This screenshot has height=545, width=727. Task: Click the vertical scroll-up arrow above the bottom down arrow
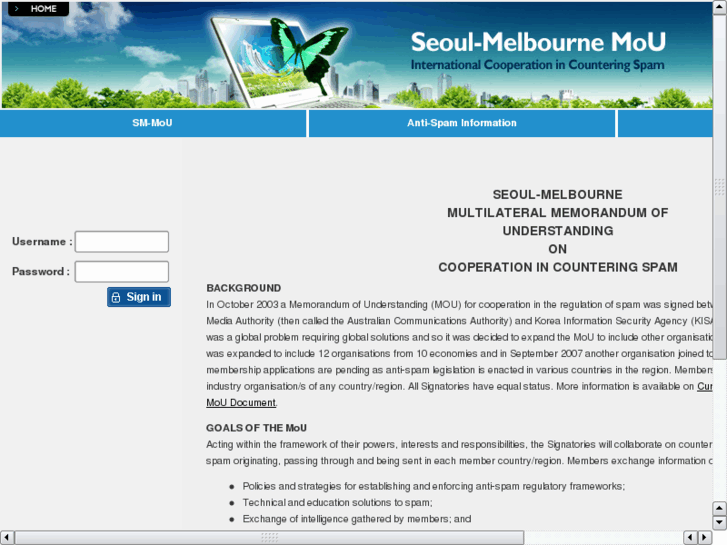click(x=719, y=508)
